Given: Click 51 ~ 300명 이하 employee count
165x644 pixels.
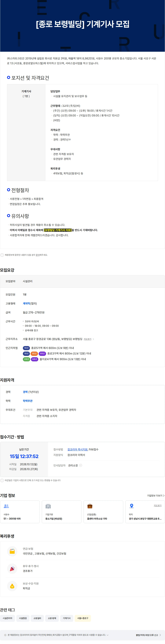Looking at the screenshot, I should point(12,519).
